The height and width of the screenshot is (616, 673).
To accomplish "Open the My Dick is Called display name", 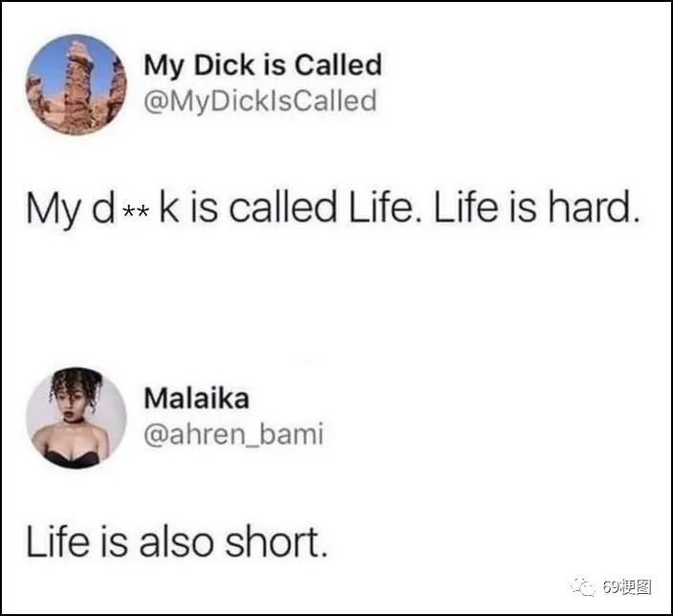I will (x=263, y=65).
